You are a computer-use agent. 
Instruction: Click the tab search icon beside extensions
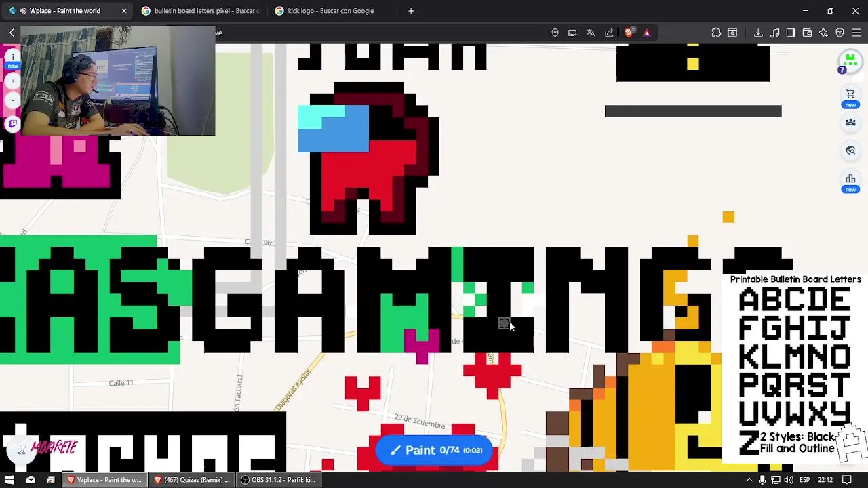click(732, 33)
